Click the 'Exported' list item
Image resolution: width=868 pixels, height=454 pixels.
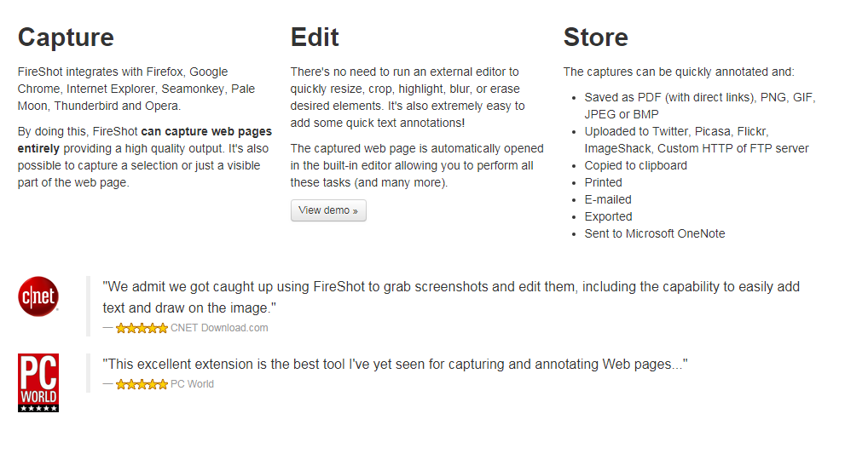pyautogui.click(x=608, y=216)
